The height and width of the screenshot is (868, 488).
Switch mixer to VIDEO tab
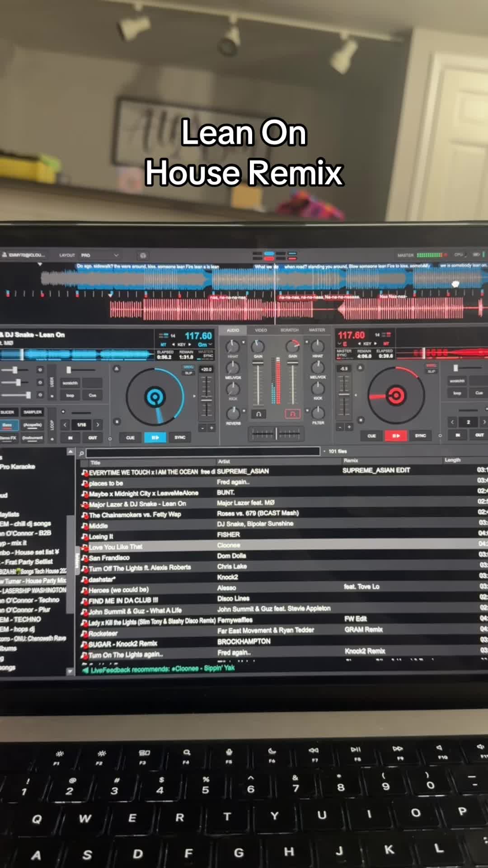coord(261,330)
